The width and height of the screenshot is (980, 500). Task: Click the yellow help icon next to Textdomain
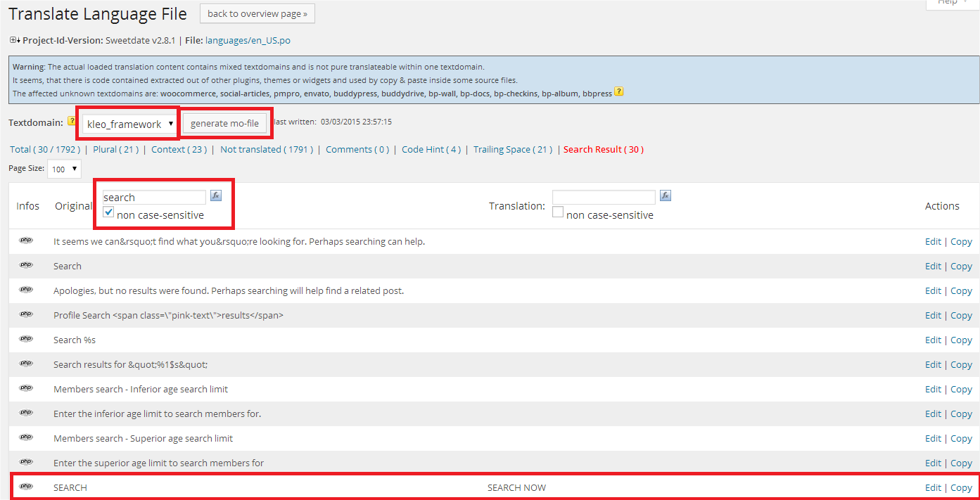72,122
